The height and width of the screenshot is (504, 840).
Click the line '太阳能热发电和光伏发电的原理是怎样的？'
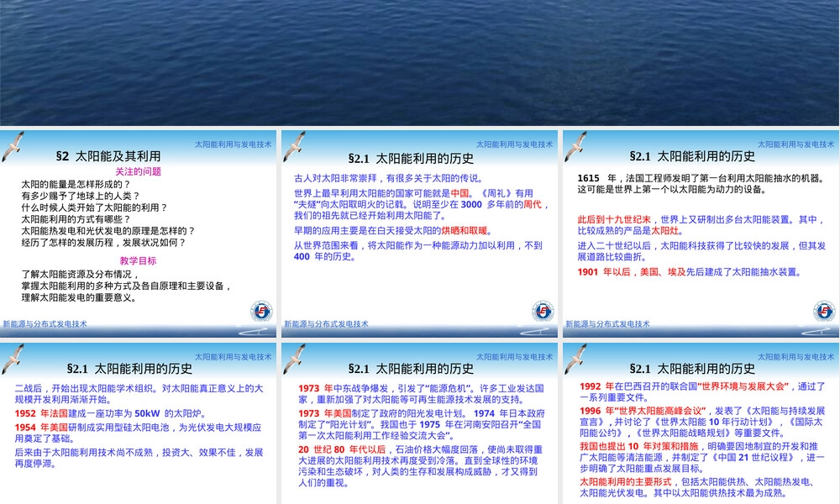point(108,231)
